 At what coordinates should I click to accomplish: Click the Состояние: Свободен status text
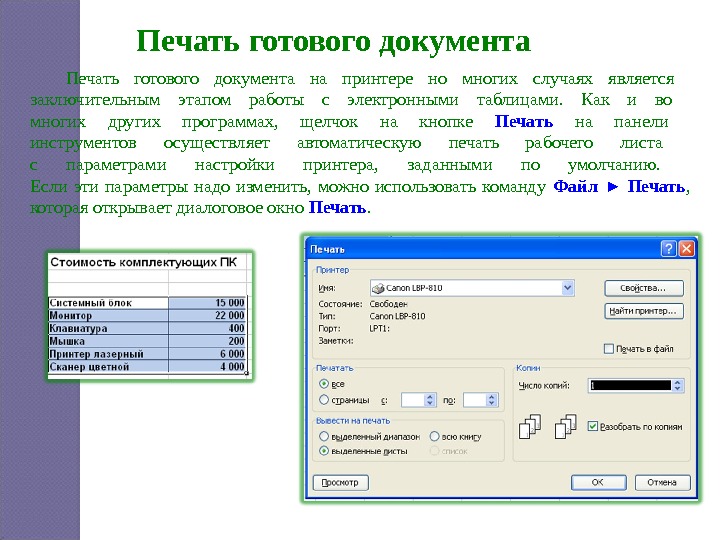click(363, 304)
